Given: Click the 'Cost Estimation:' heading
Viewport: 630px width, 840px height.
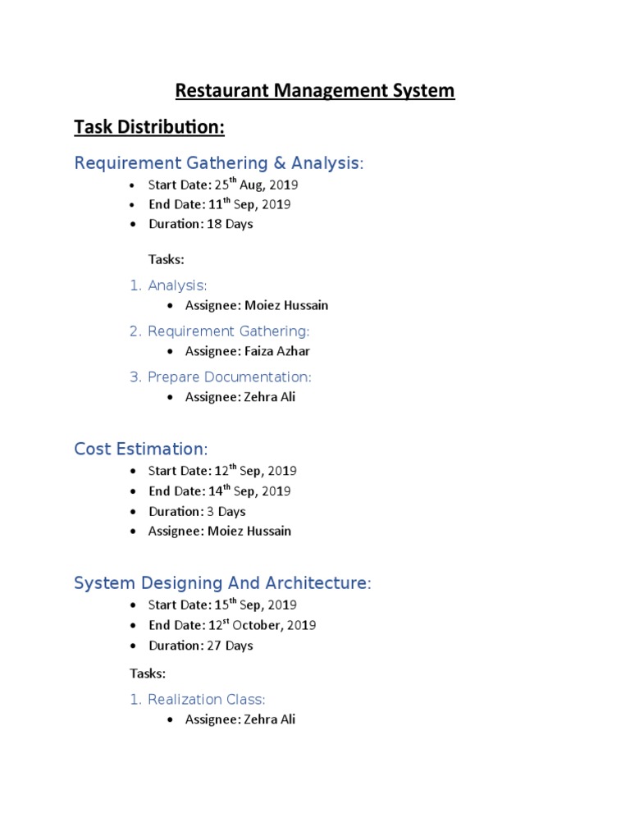Looking at the screenshot, I should tap(141, 449).
